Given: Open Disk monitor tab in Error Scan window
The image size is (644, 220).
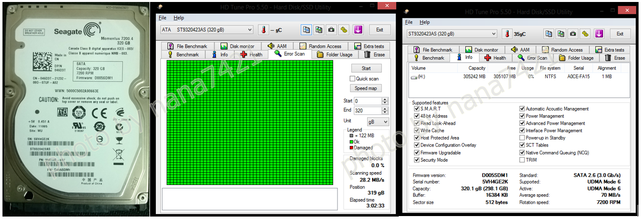Looking at the screenshot, I should coord(238,46).
